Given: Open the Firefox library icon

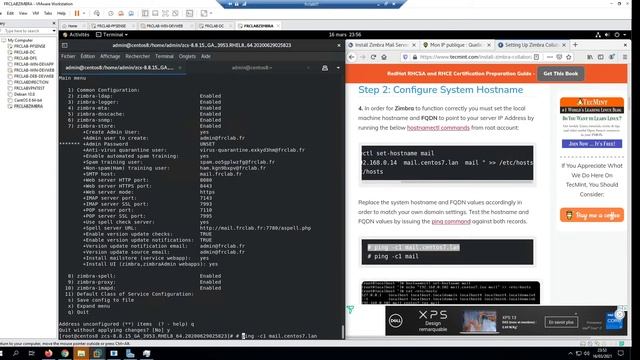Looking at the screenshot, I should 590,57.
